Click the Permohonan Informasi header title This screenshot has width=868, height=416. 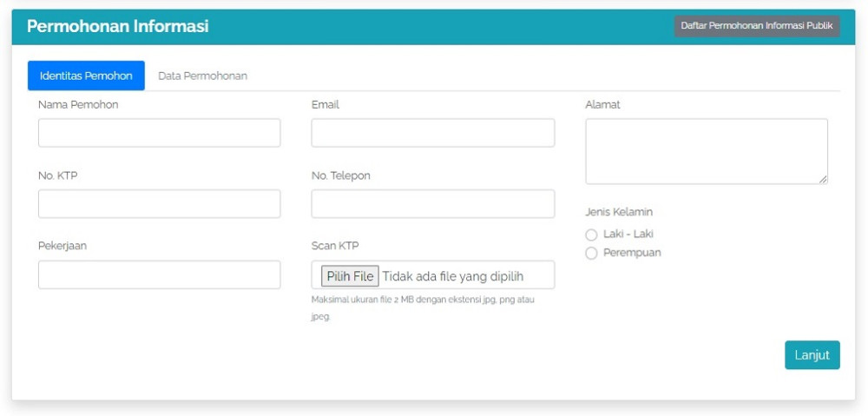coord(117,26)
